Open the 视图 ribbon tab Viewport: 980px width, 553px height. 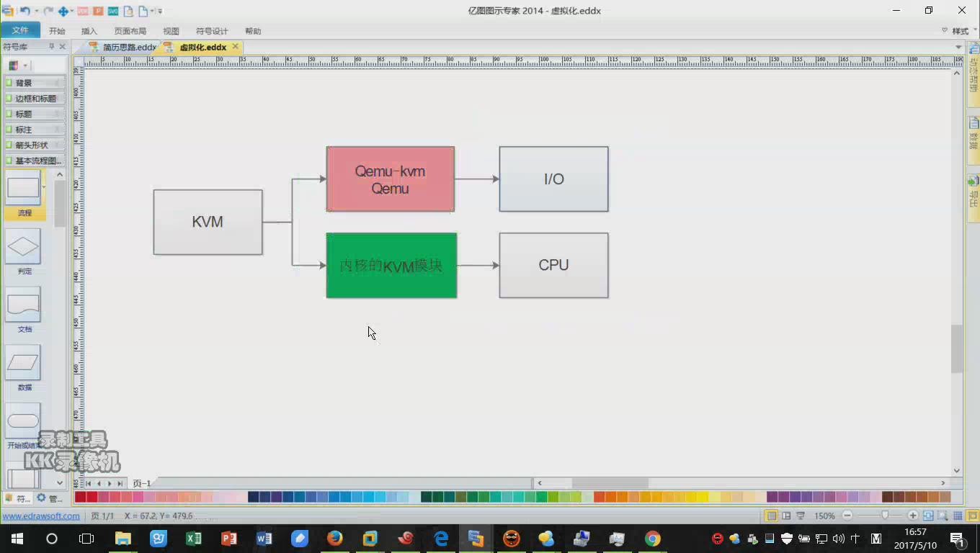171,31
